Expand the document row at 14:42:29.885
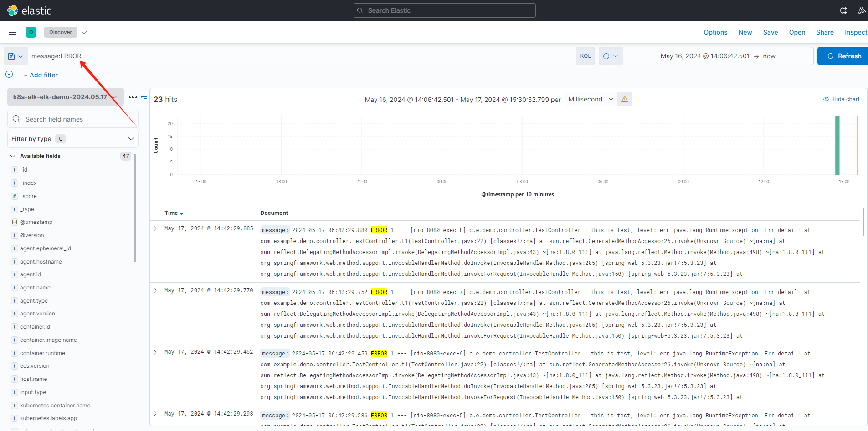Image resolution: width=868 pixels, height=431 pixels. (155, 228)
